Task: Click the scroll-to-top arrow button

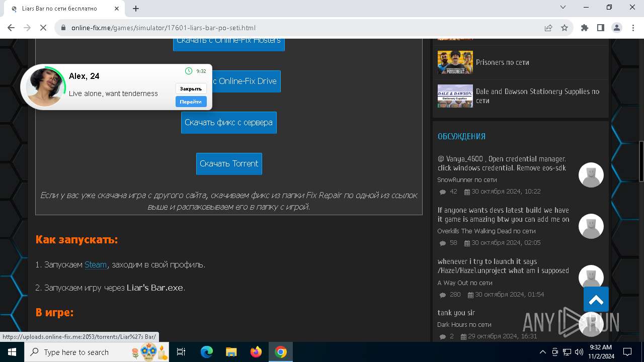Action: [596, 300]
